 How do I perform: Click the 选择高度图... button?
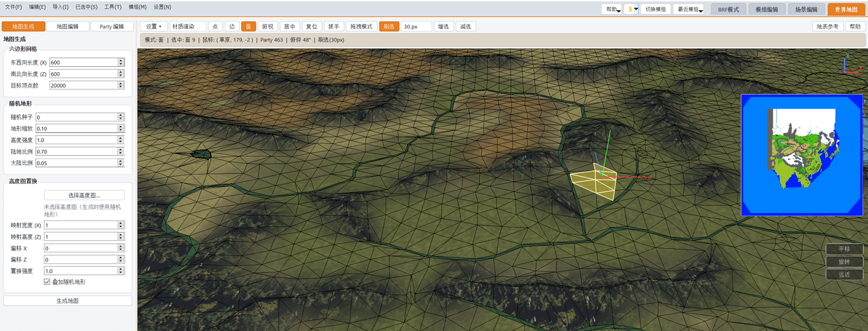tap(84, 195)
